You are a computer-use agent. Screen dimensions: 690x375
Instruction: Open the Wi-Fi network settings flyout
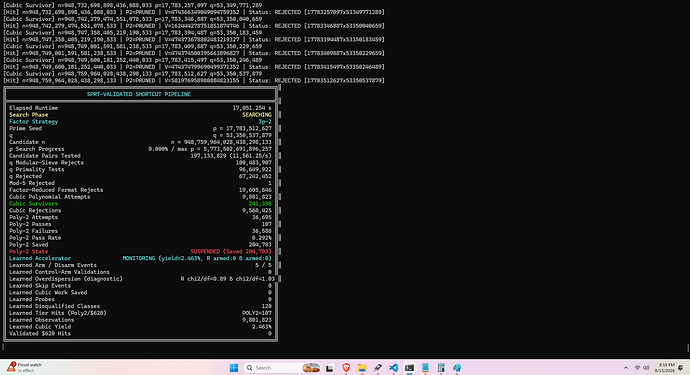tap(637, 368)
